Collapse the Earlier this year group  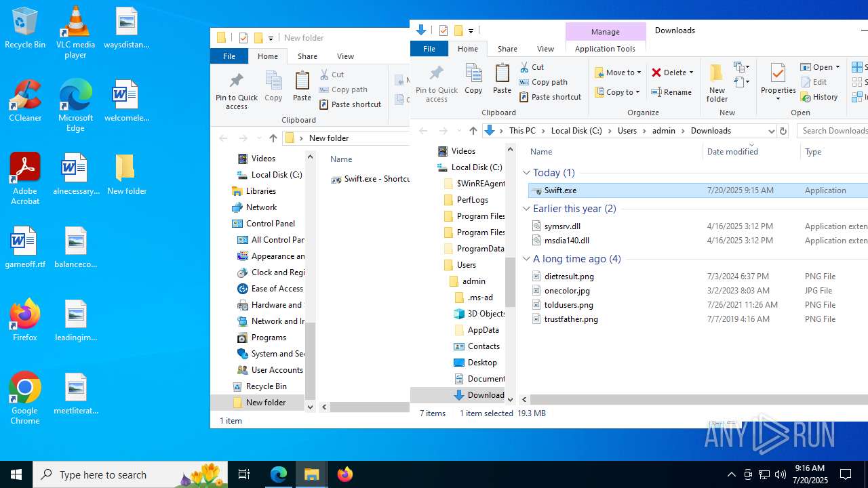(x=526, y=209)
